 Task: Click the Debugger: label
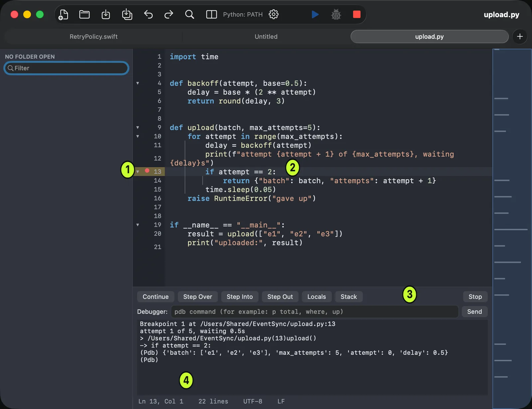click(x=152, y=312)
